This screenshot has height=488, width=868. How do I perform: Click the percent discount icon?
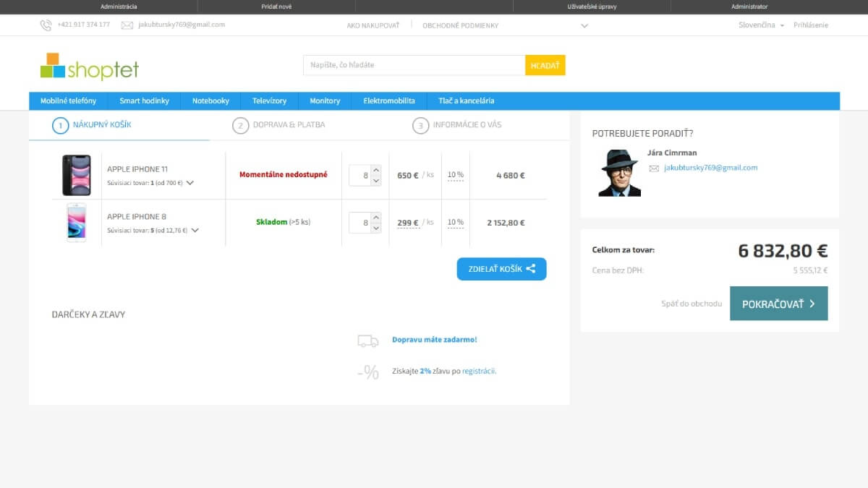[368, 372]
